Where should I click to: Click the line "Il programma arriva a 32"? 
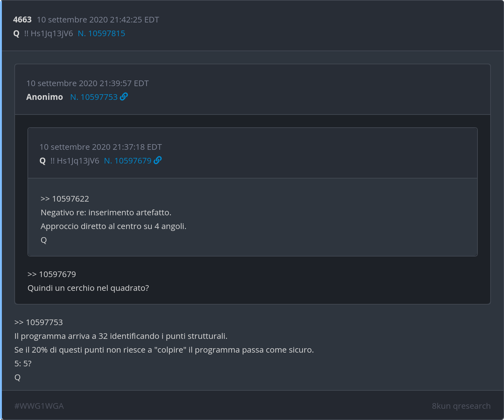point(121,336)
